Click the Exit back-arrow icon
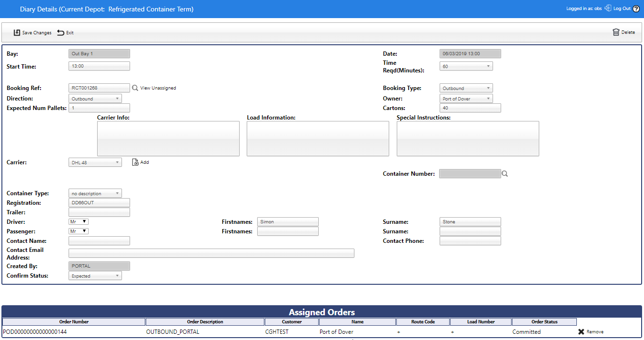 [60, 33]
